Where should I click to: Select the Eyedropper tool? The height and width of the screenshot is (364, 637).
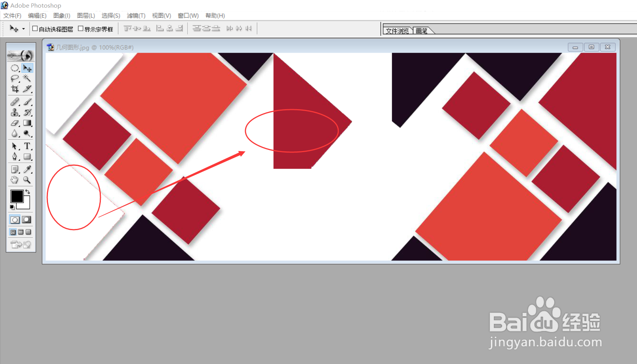27,169
